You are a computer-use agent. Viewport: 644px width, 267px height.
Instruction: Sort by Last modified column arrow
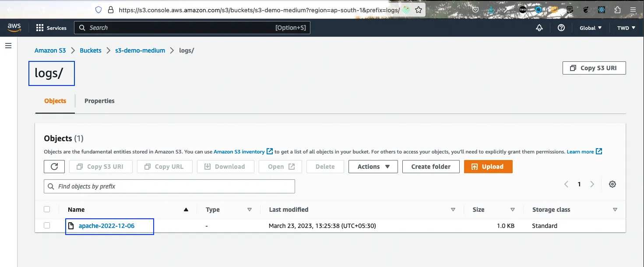tap(453, 210)
